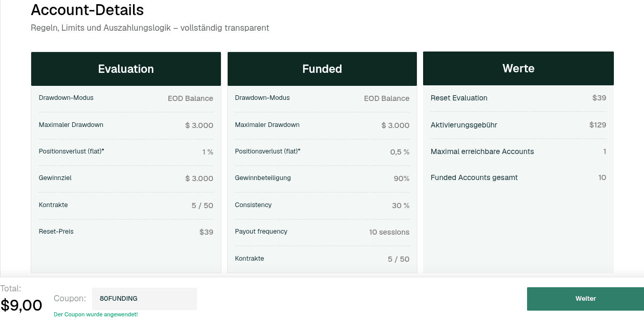644x320 pixels.
Task: Click Drawdown-Modus label in Funded card
Action: tap(262, 98)
